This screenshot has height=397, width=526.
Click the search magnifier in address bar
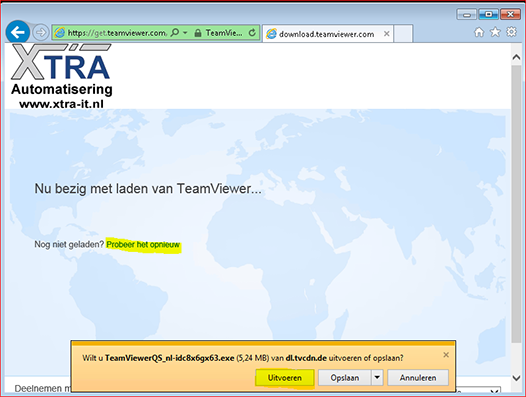click(x=175, y=33)
